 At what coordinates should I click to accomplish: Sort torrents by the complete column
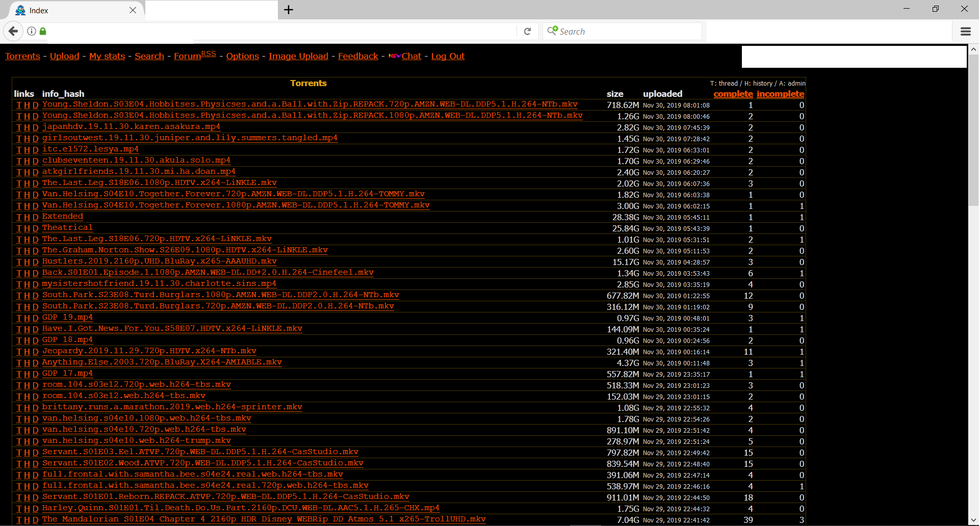733,94
